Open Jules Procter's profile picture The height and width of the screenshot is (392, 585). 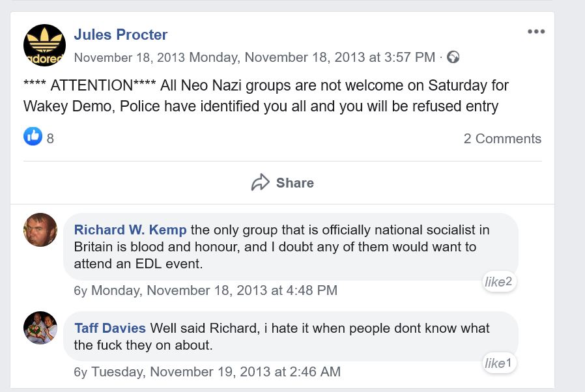44,45
